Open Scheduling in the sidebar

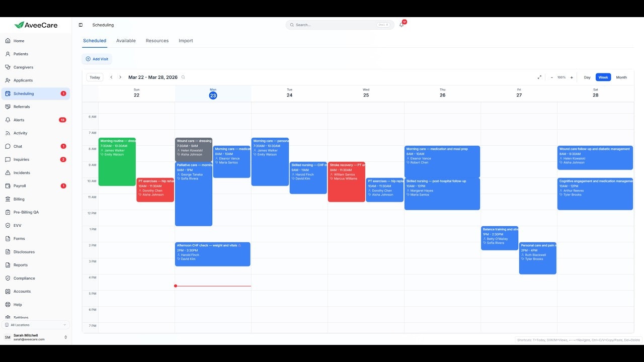(x=36, y=94)
